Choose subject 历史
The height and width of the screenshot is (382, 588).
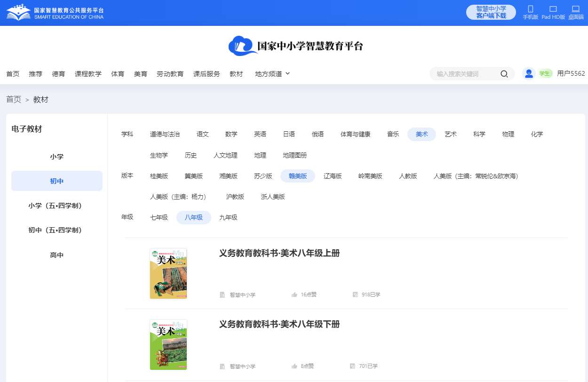point(191,155)
